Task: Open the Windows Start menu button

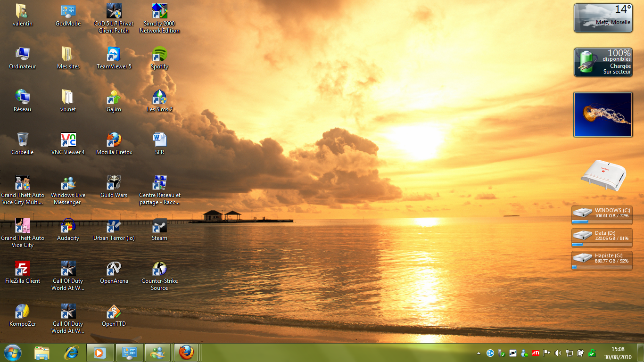Action: tap(13, 352)
